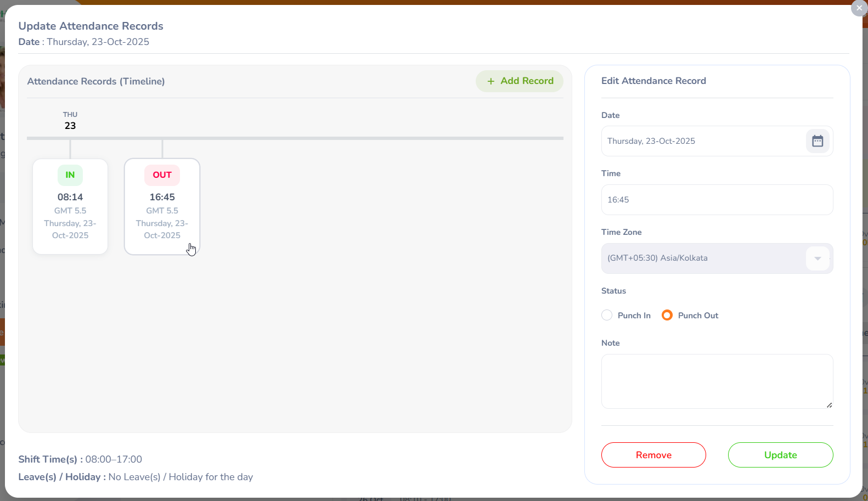Click the Date field showing Thursday, 23-Oct-2025

702,141
